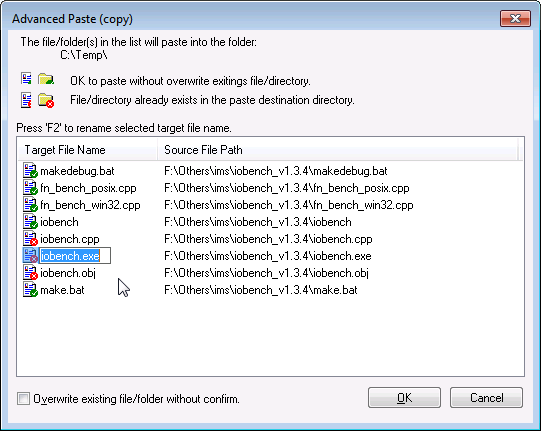The width and height of the screenshot is (541, 431).
Task: Select the iobench.obj target file name
Action: coord(68,273)
